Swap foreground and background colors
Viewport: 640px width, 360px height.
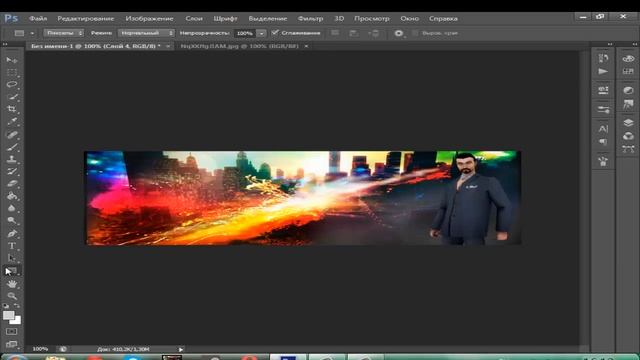[17, 305]
